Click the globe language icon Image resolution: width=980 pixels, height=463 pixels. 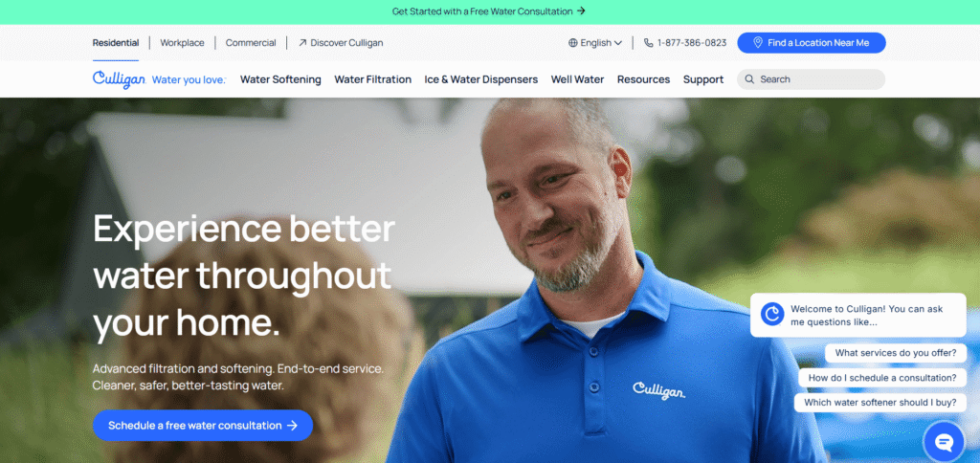[x=573, y=43]
